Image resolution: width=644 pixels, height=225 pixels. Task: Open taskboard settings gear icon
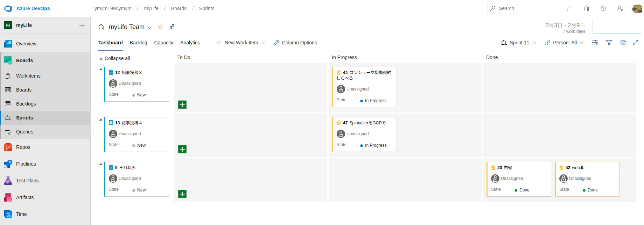tap(623, 43)
